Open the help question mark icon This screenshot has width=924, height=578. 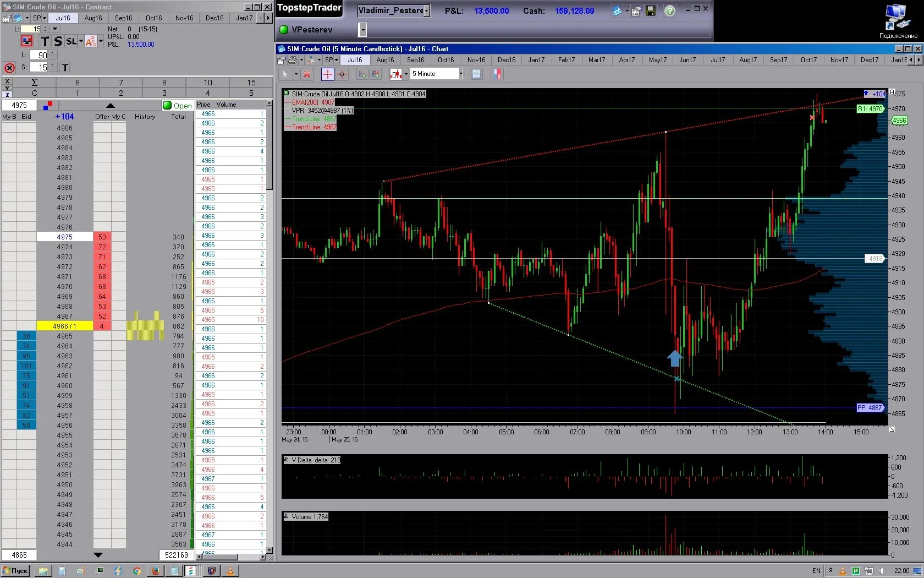tap(669, 11)
